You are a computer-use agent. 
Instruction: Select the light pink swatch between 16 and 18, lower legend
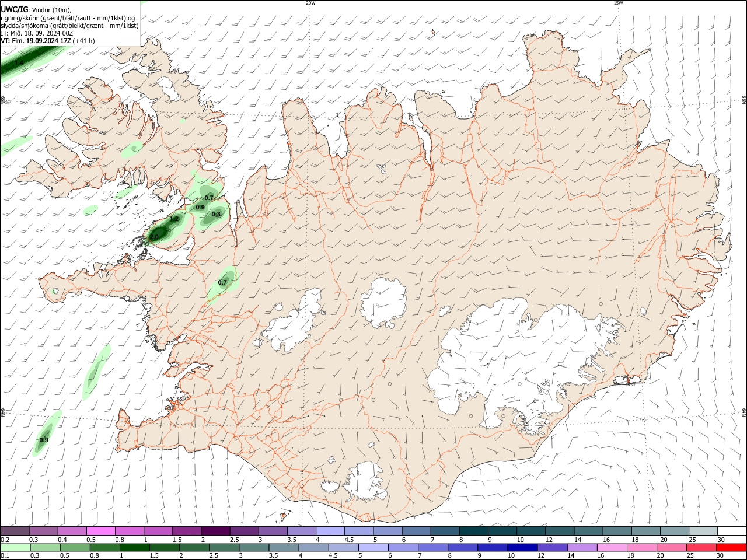pyautogui.click(x=611, y=548)
